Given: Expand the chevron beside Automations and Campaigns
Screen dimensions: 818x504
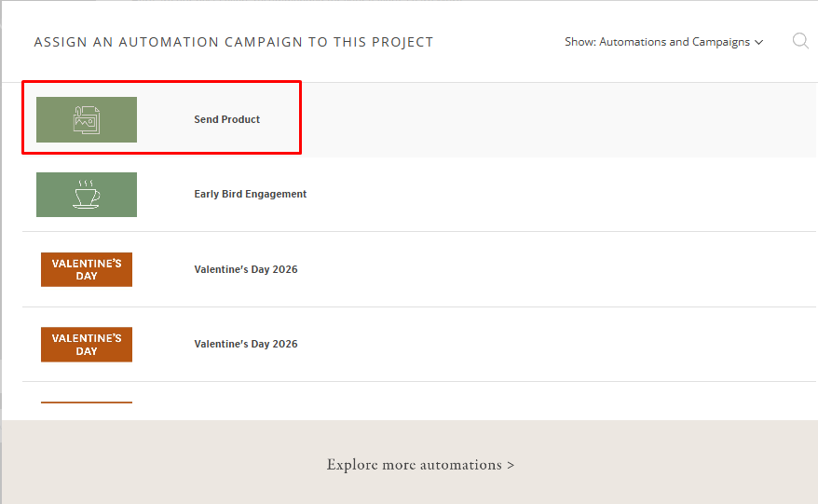Looking at the screenshot, I should pyautogui.click(x=758, y=42).
